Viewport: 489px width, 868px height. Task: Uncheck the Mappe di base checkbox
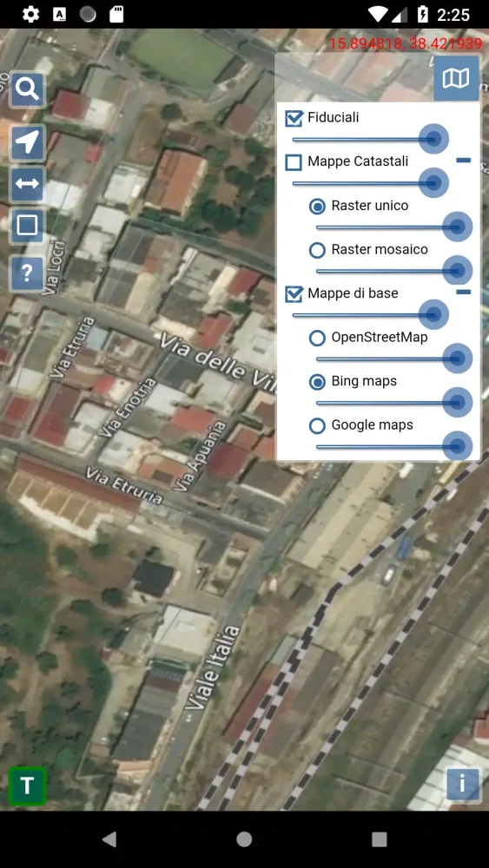[x=294, y=294]
